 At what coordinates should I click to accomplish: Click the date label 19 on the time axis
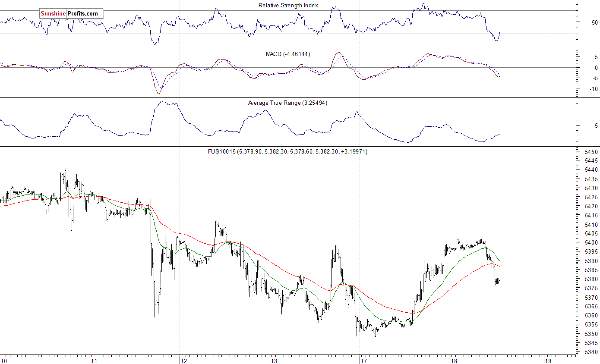click(549, 361)
